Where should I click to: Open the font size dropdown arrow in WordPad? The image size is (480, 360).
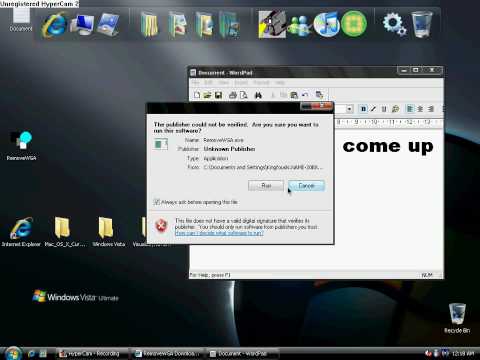349,109
